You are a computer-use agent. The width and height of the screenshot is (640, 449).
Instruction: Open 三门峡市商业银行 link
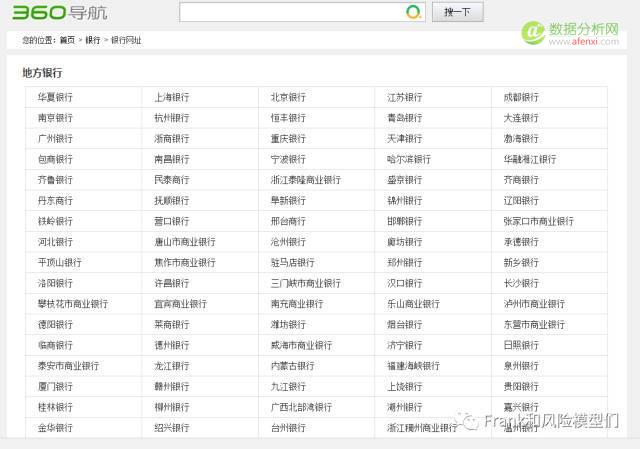click(306, 283)
